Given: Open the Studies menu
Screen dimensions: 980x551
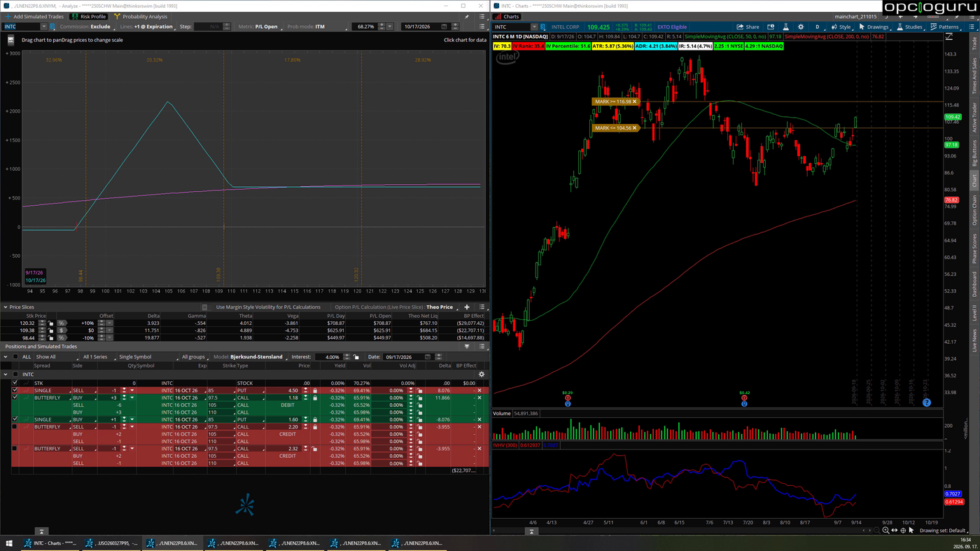Looking at the screenshot, I should [x=909, y=27].
